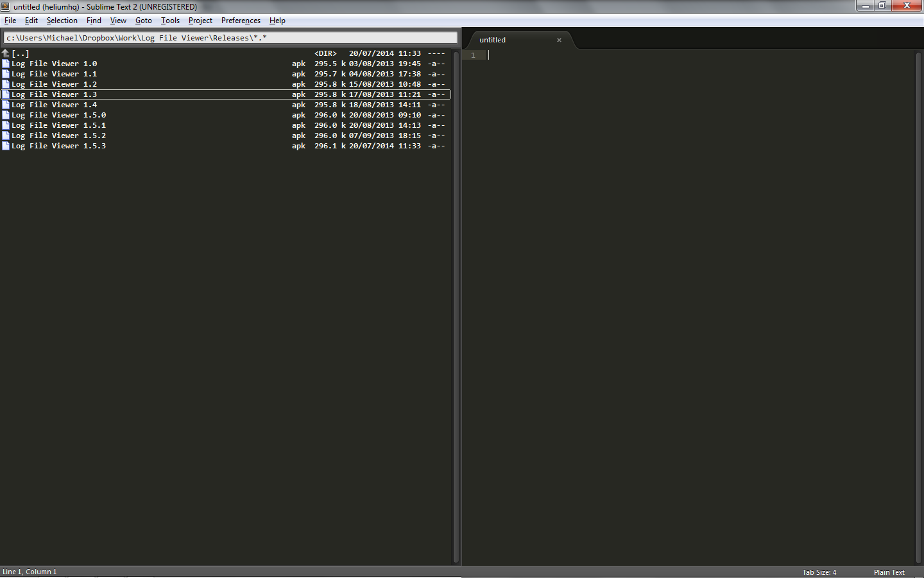Select Log File Viewer 1.1 file name
The height and width of the screenshot is (578, 924).
click(55, 74)
